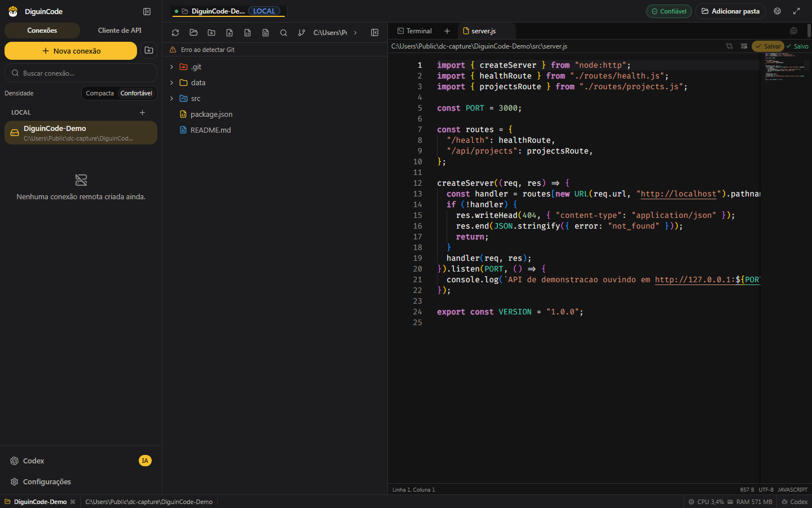Click the DiguinCode logo icon

click(13, 11)
